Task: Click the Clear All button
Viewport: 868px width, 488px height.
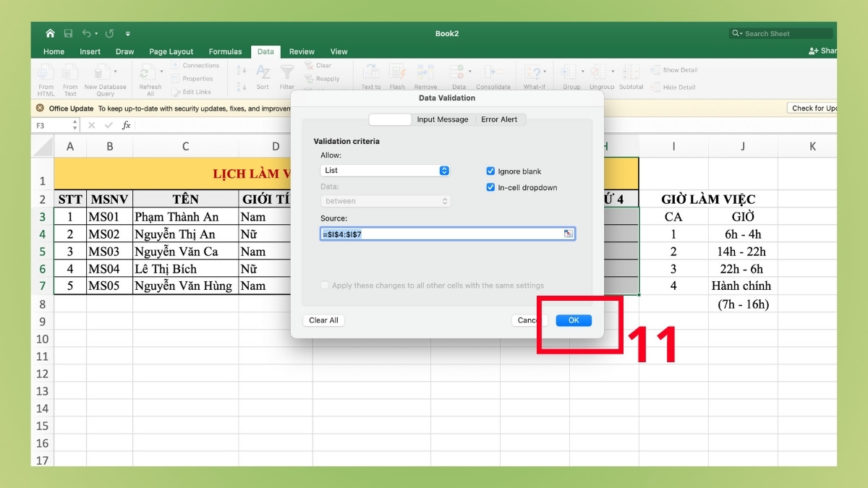Action: [323, 320]
